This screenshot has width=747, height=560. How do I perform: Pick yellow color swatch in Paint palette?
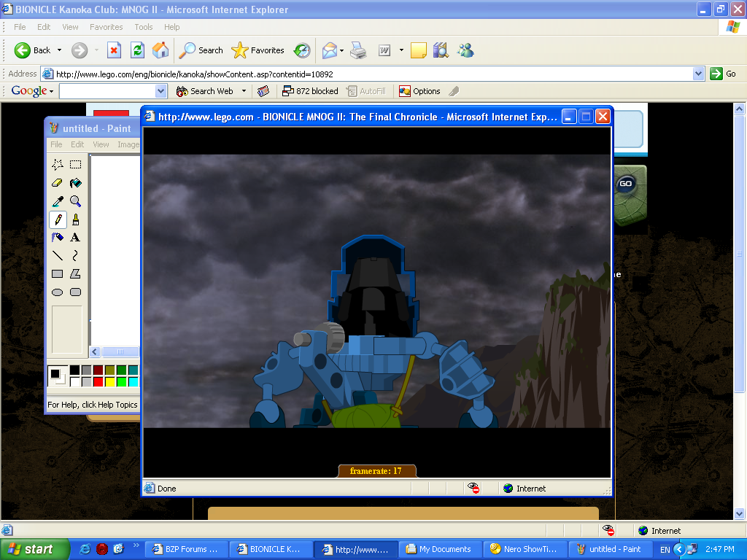coord(110,381)
